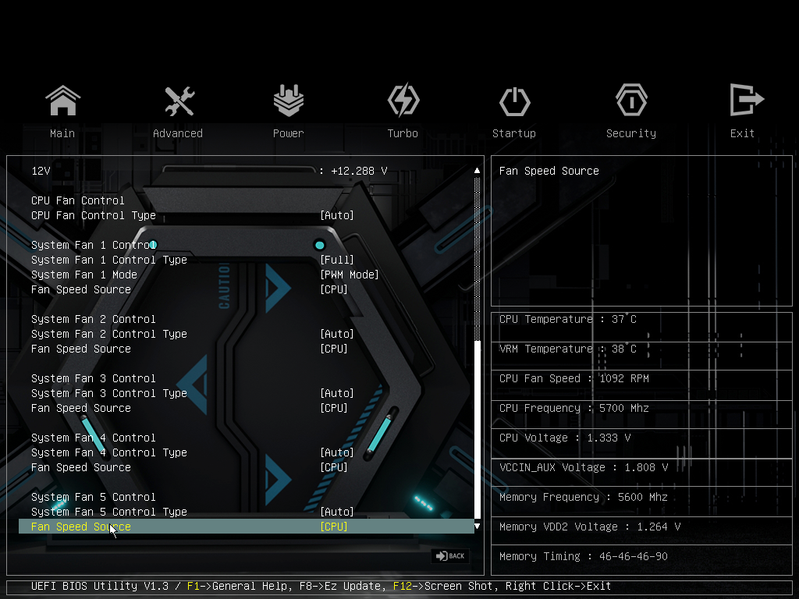
Task: Click the CPU Voltage 1.333 V readout
Action: tap(565, 438)
